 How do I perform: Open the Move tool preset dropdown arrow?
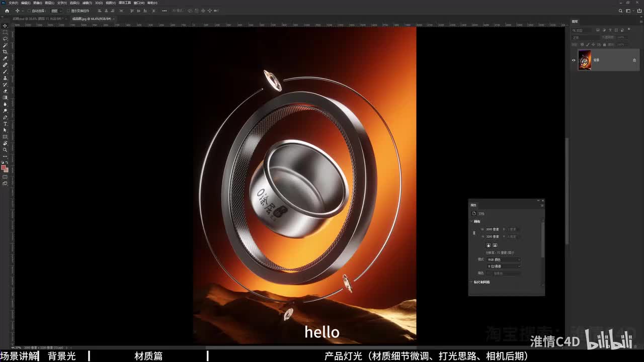(22, 11)
